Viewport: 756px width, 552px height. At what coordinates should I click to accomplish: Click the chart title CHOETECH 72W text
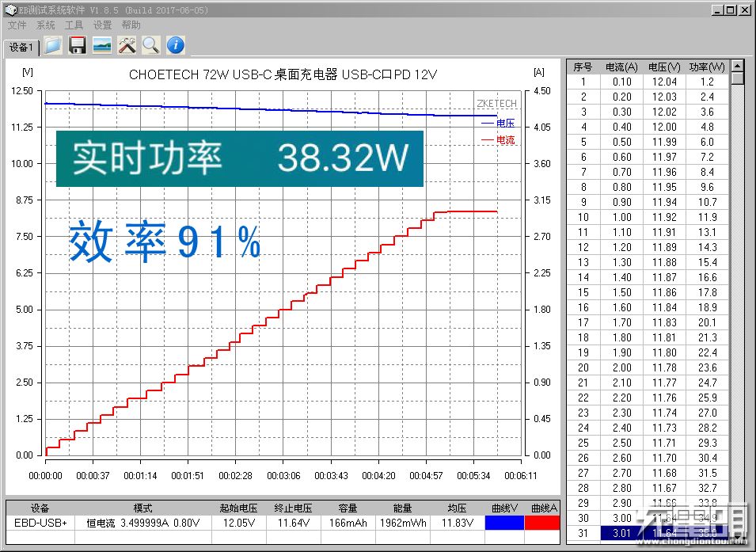point(283,74)
